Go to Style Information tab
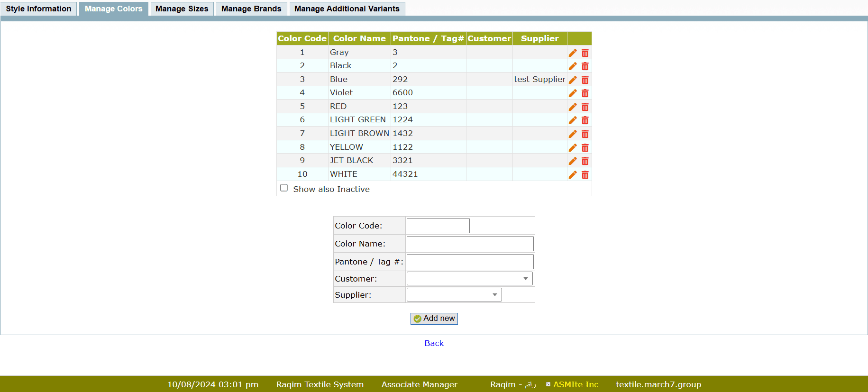 coord(38,9)
